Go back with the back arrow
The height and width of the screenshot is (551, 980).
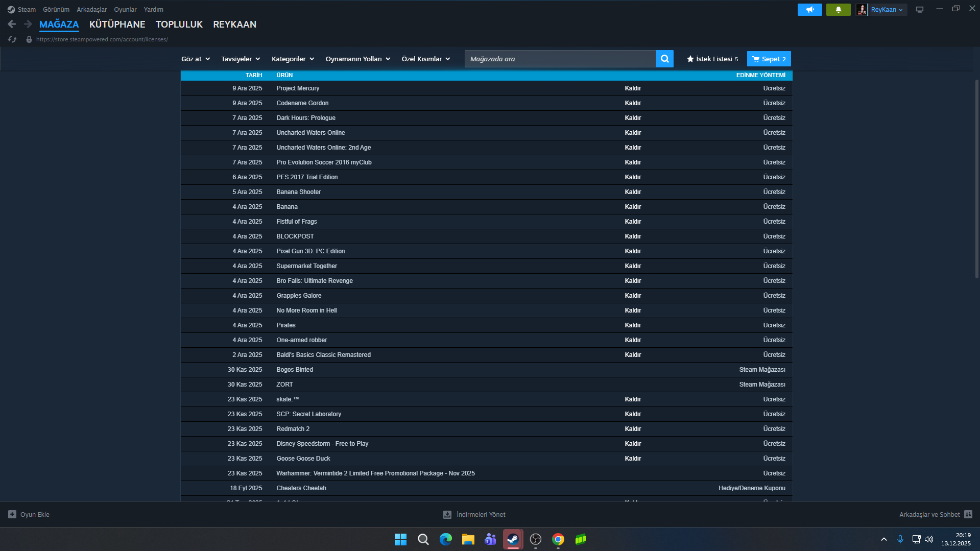12,24
